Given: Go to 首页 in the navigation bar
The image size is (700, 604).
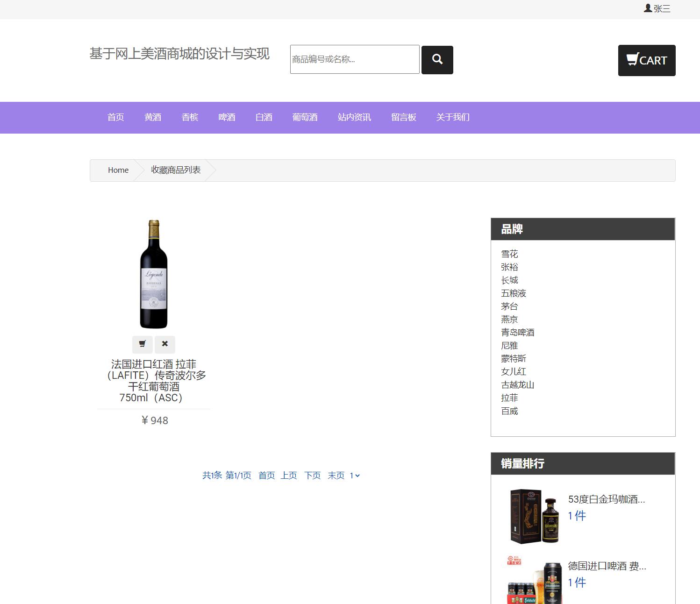Looking at the screenshot, I should click(x=115, y=117).
